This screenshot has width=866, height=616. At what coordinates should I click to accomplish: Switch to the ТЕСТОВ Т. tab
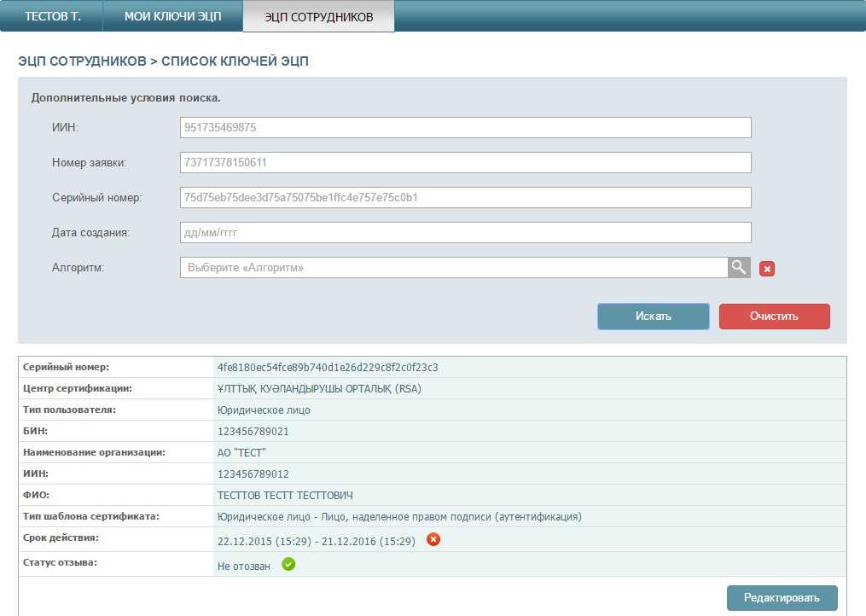[53, 16]
